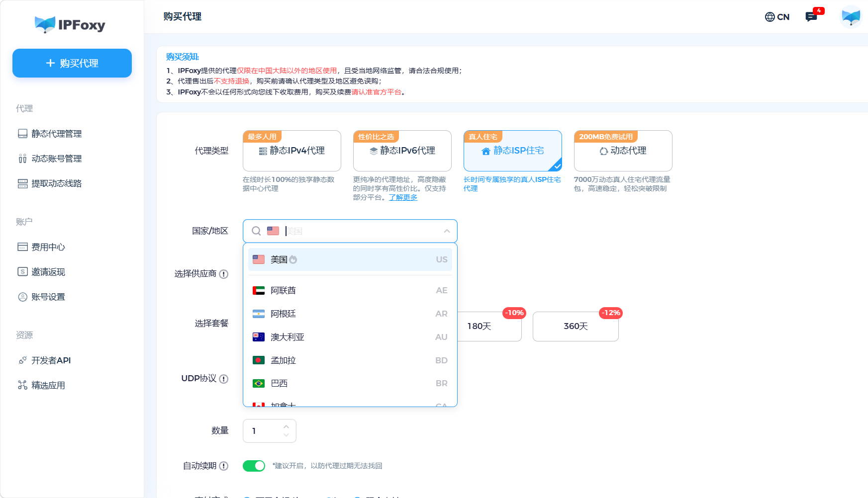868x498 pixels.
Task: Click the info icon beside UDP协议
Action: coord(224,379)
